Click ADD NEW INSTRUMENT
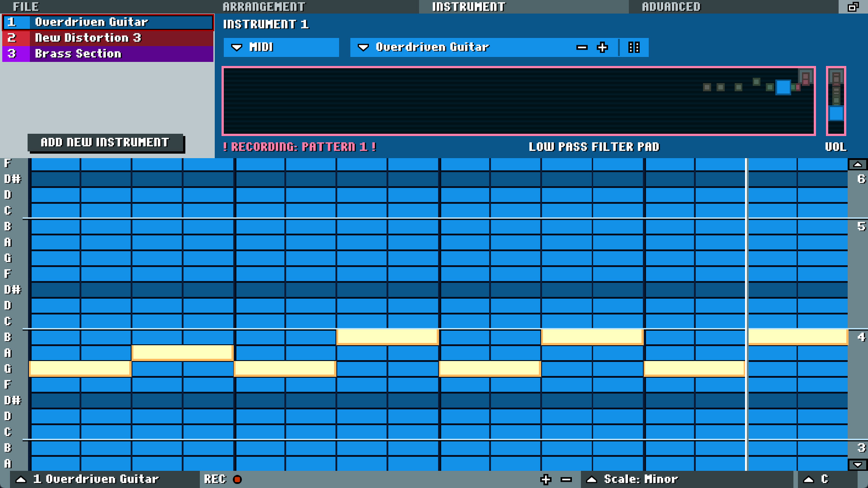868x488 pixels. tap(105, 142)
